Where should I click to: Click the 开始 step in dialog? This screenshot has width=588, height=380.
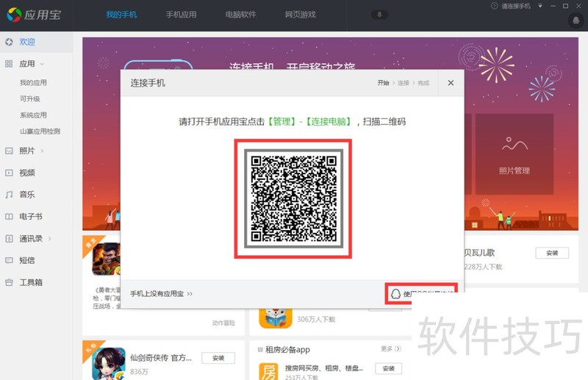(x=383, y=83)
